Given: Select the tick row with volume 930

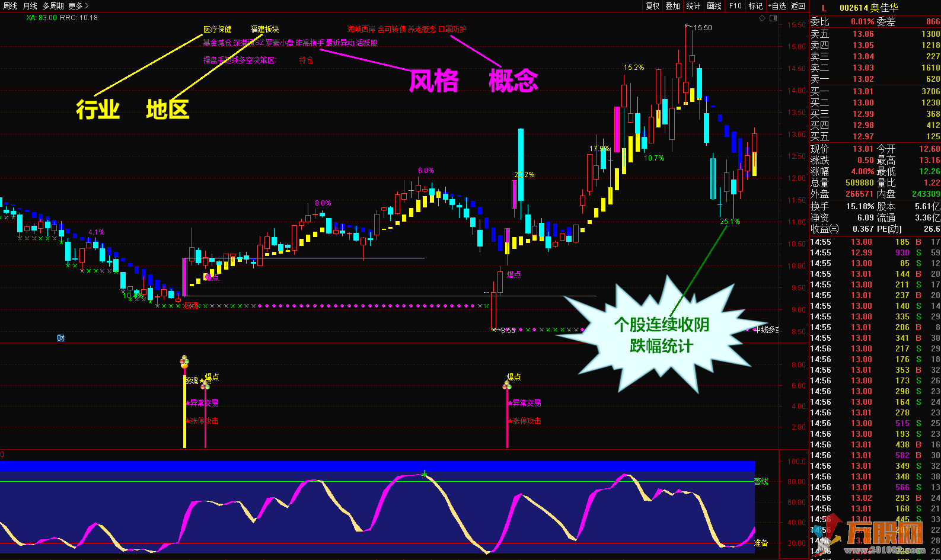Looking at the screenshot, I should coord(875,252).
